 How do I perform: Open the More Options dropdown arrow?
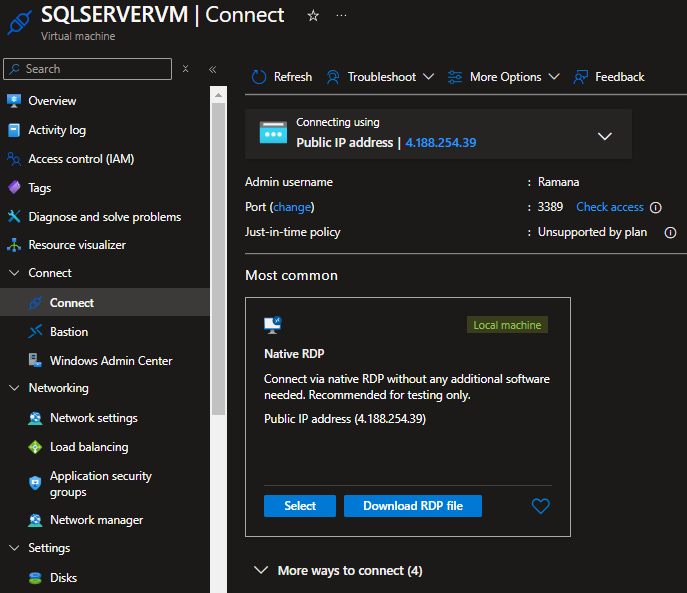(x=554, y=77)
